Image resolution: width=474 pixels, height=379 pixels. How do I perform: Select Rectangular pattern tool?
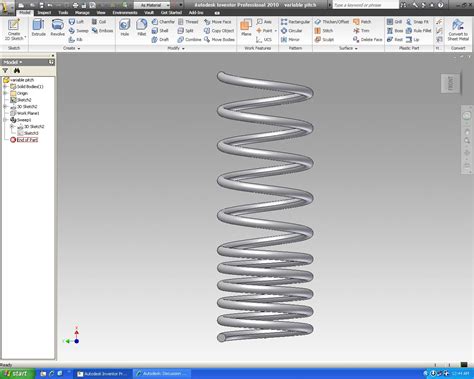pos(295,22)
